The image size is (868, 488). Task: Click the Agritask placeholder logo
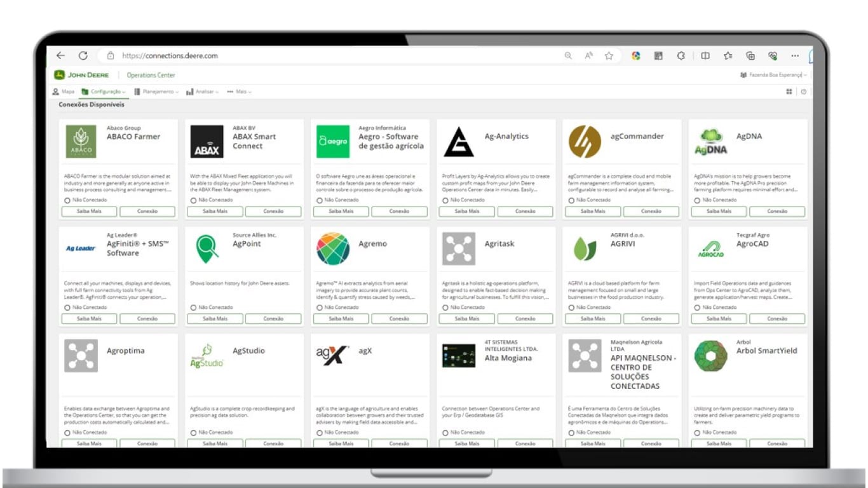459,248
